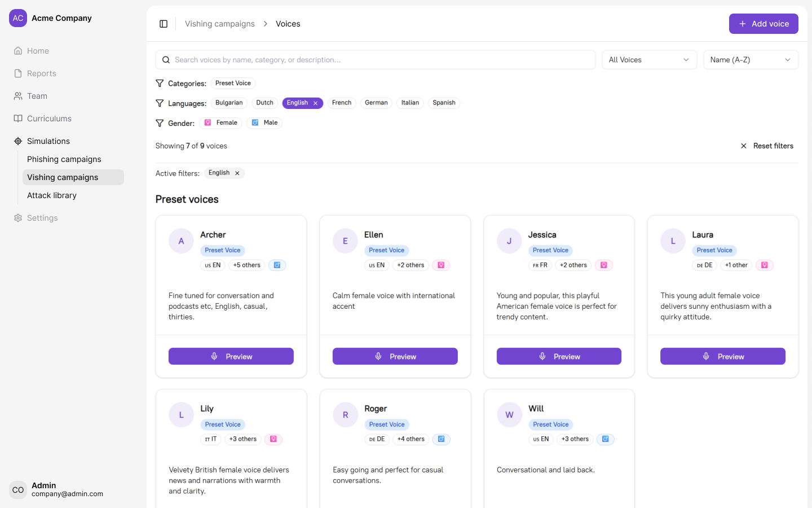Open the Name (A-Z) sort dropdown
Screen dimensions: 812x508
click(x=751, y=60)
